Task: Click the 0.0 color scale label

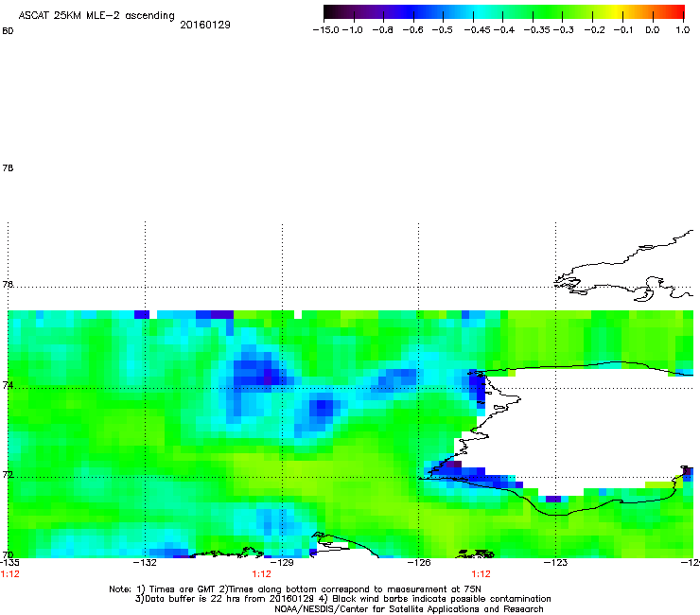Action: pos(653,30)
